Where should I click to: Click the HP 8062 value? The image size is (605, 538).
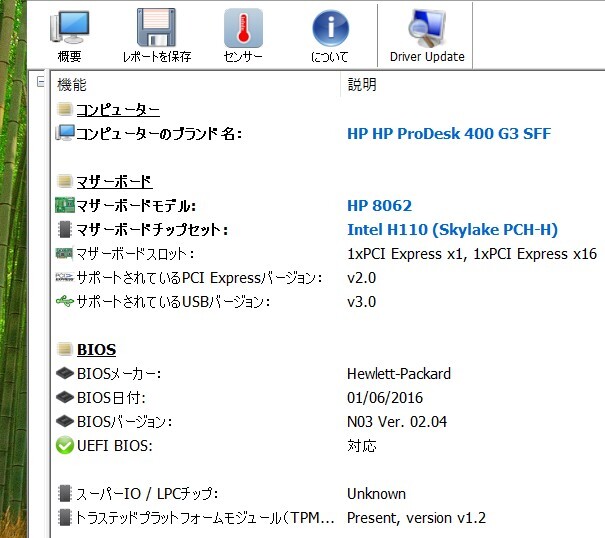[x=379, y=205]
